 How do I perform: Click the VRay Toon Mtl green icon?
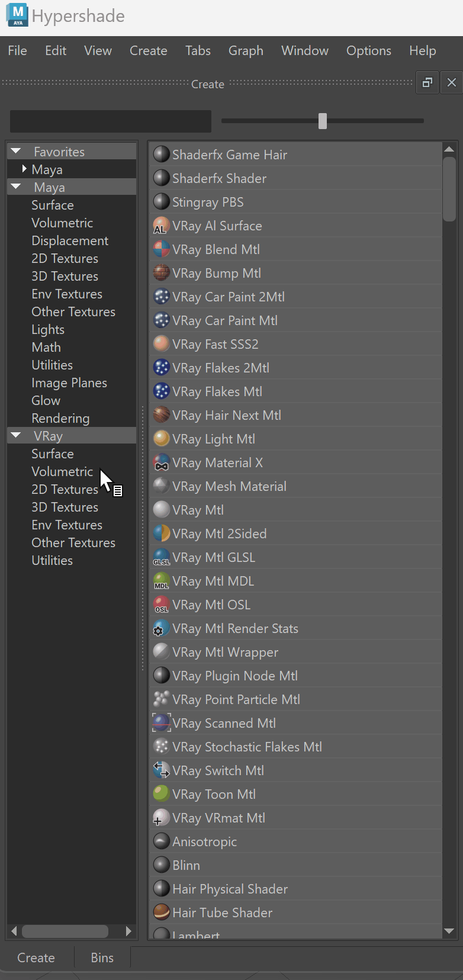pyautogui.click(x=162, y=794)
